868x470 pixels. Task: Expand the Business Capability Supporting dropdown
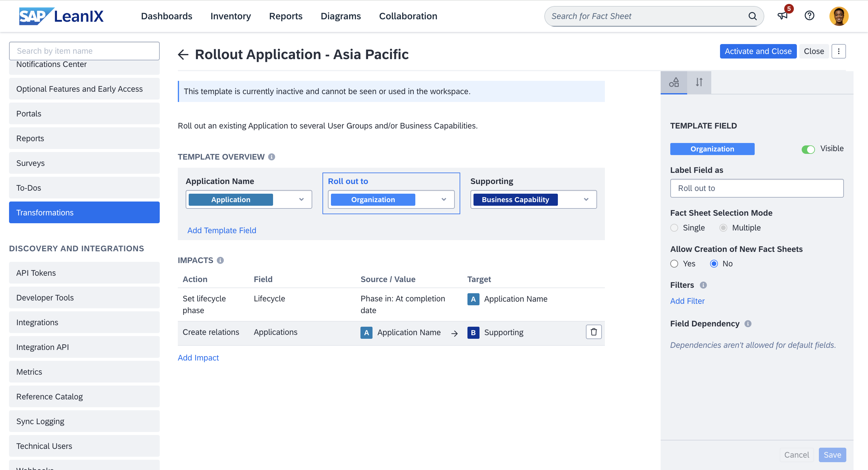click(587, 200)
